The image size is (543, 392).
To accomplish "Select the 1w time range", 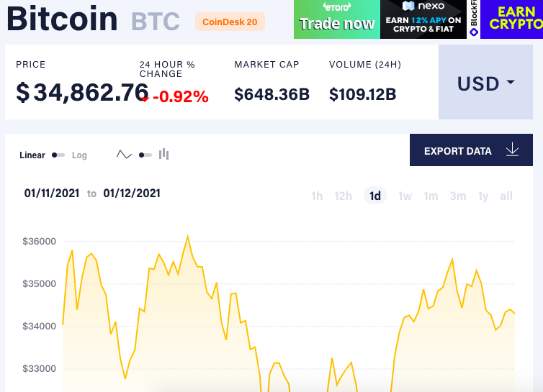I will point(405,196).
